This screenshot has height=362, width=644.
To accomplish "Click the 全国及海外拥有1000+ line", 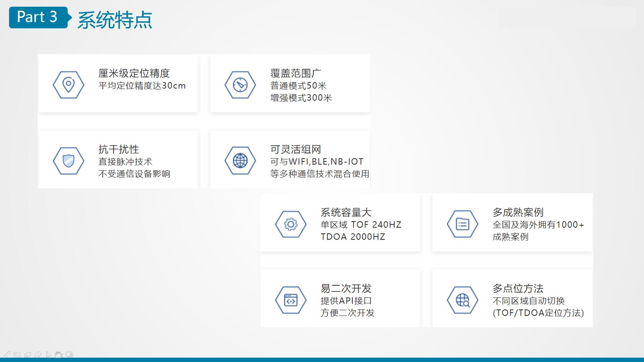I will tap(538, 225).
